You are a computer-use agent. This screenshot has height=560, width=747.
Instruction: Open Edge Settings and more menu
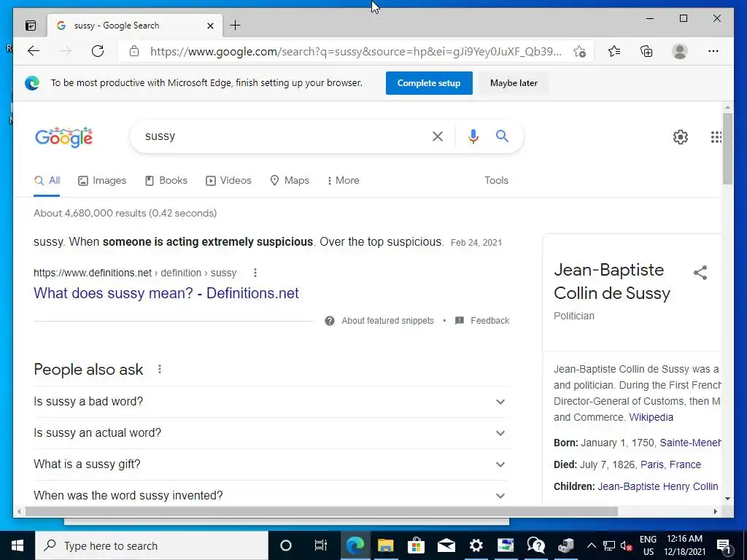(713, 51)
